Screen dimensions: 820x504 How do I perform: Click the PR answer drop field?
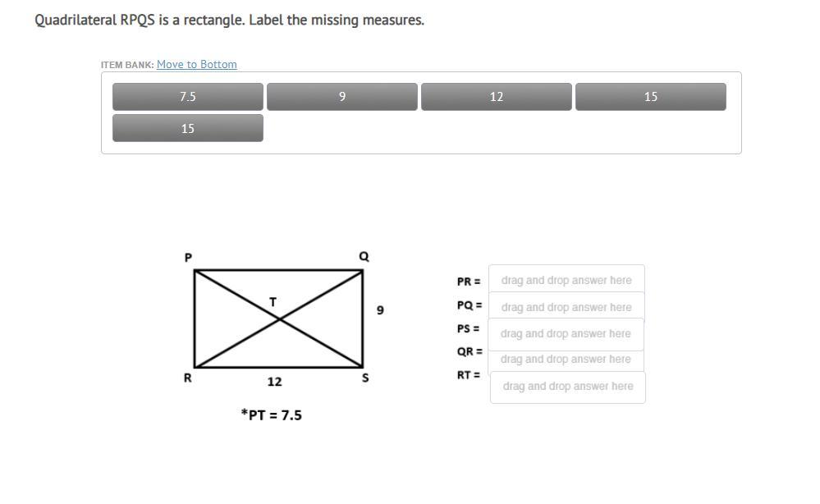click(566, 280)
